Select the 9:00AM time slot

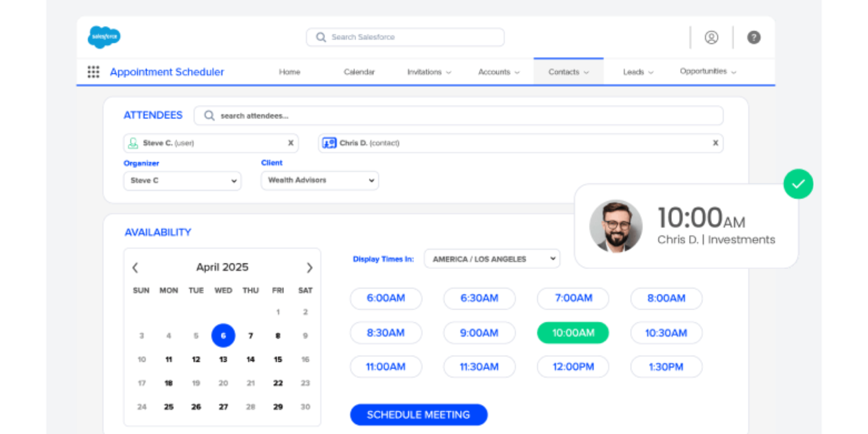[x=479, y=333]
